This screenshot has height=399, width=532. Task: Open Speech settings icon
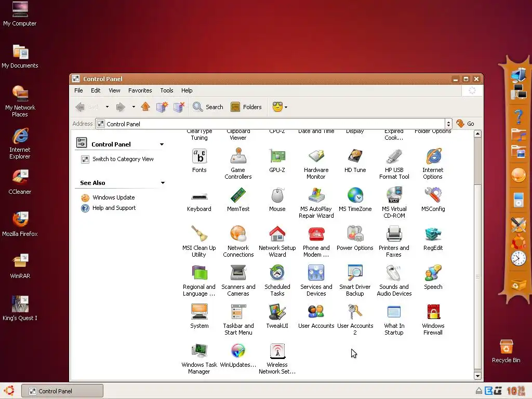(433, 277)
